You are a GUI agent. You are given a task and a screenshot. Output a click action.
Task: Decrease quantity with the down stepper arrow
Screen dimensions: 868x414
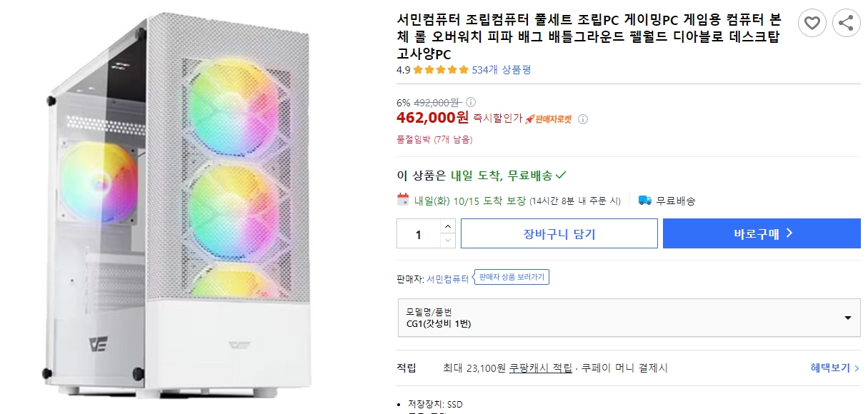point(449,238)
